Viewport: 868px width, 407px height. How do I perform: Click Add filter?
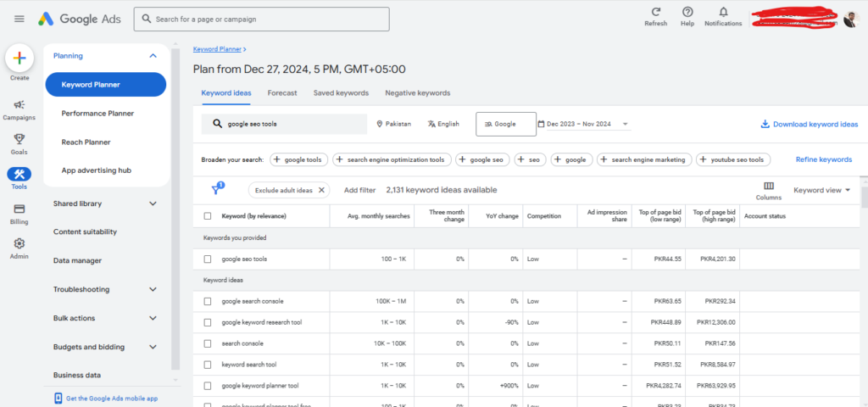359,190
